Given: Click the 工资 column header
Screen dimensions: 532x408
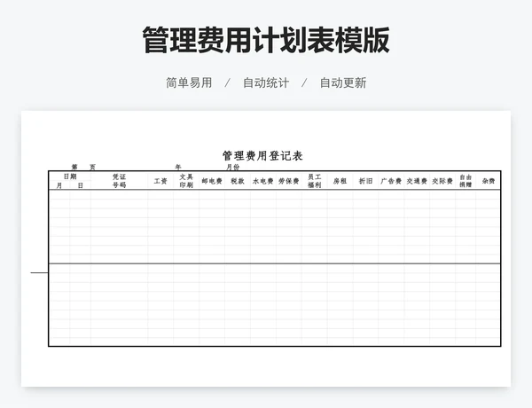Looking at the screenshot, I should pos(160,181).
